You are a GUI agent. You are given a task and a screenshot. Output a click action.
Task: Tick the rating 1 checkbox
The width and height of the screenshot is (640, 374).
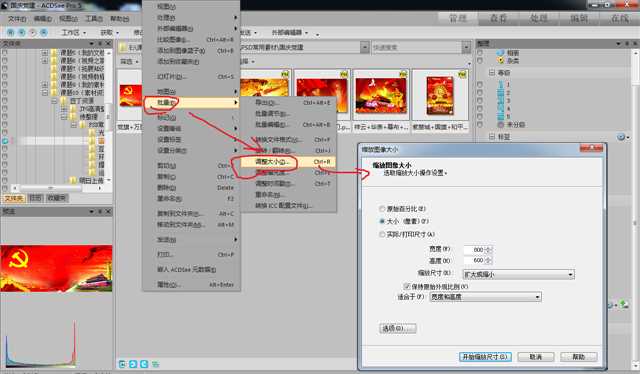tap(480, 85)
